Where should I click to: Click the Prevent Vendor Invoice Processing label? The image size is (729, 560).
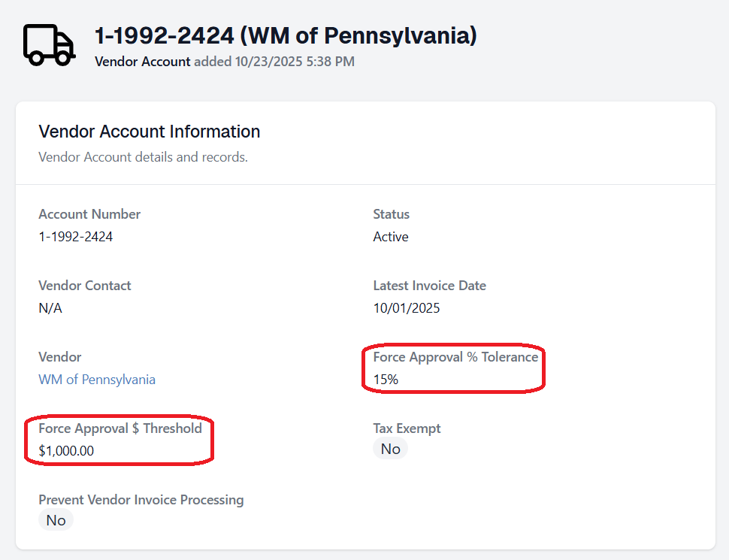141,500
